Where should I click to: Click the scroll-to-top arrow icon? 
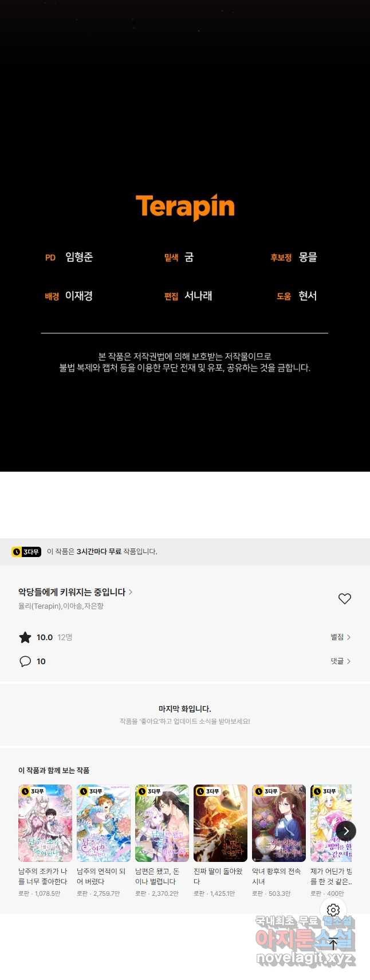[x=333, y=943]
